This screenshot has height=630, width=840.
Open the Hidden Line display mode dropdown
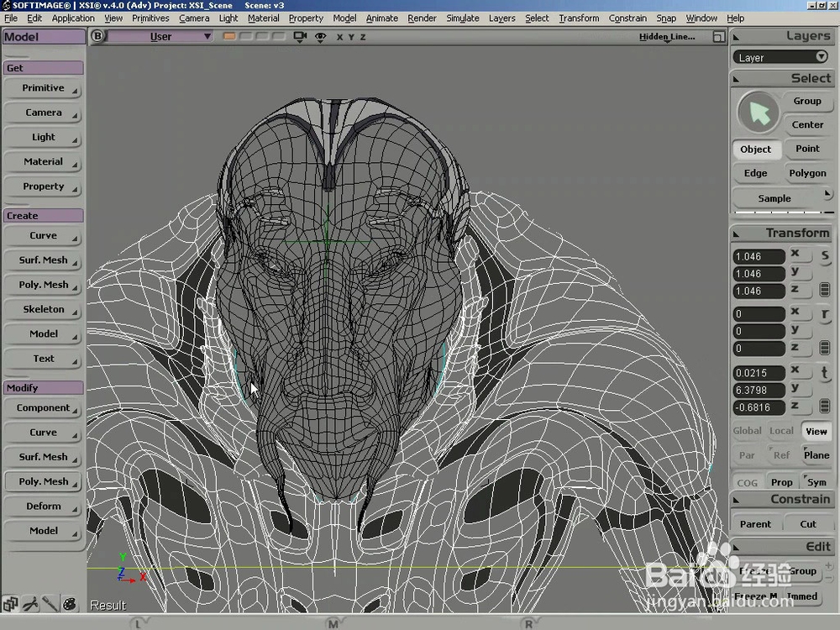pos(667,37)
